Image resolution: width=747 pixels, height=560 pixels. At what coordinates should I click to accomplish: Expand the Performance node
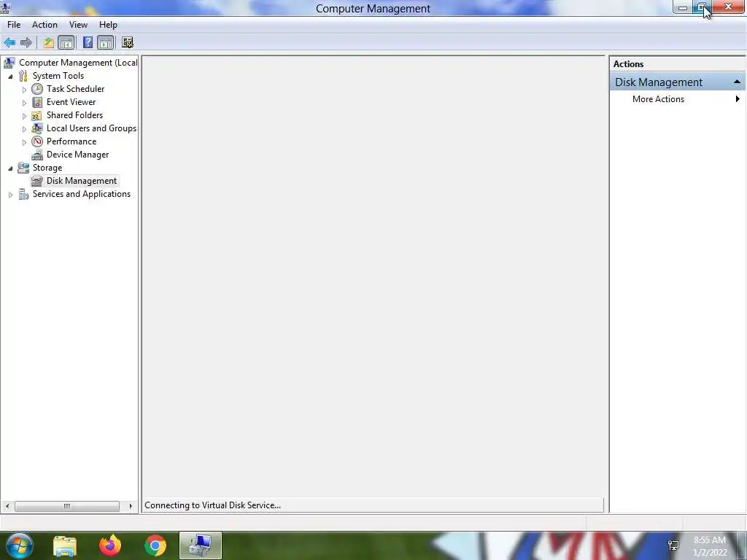pyautogui.click(x=24, y=142)
